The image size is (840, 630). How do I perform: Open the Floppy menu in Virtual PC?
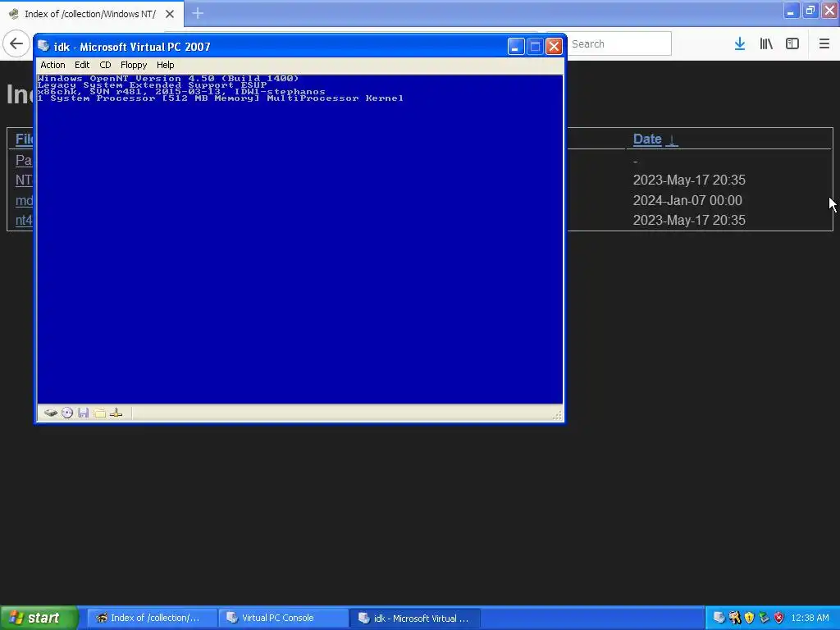(134, 65)
